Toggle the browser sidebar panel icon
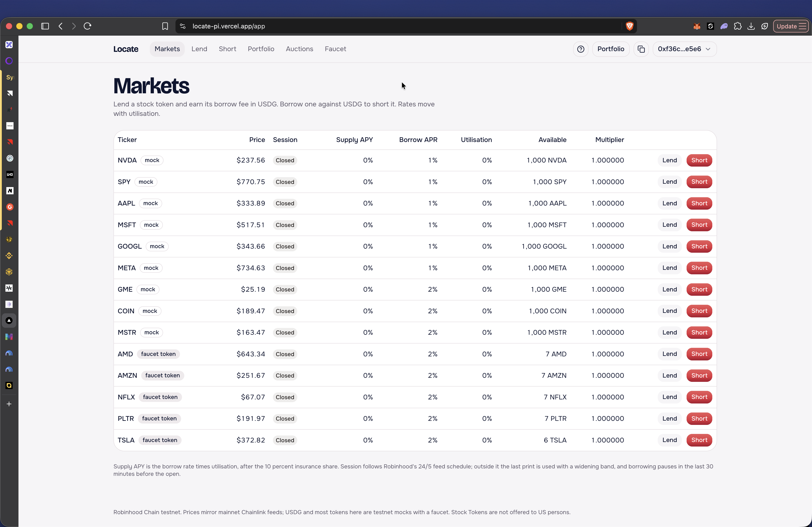The height and width of the screenshot is (527, 812). coord(45,26)
